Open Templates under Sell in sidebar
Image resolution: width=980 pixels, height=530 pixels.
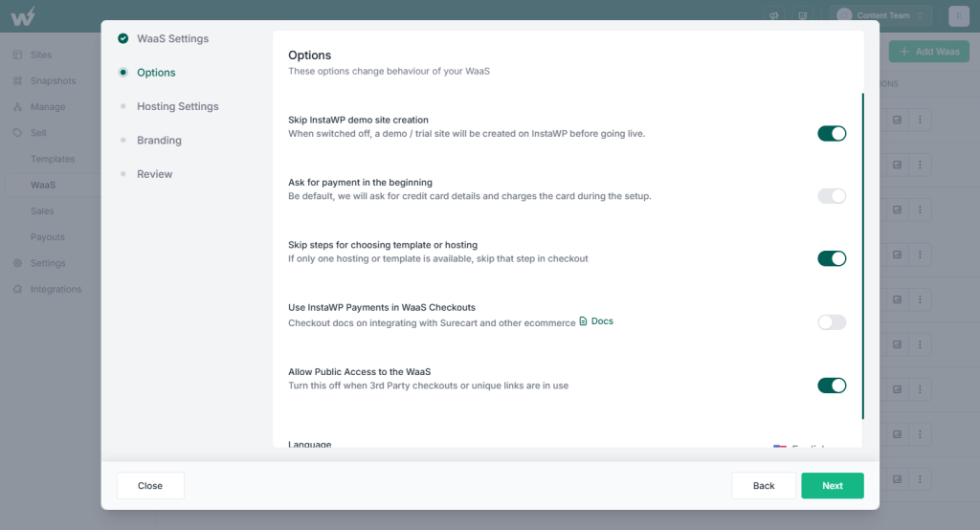(53, 160)
